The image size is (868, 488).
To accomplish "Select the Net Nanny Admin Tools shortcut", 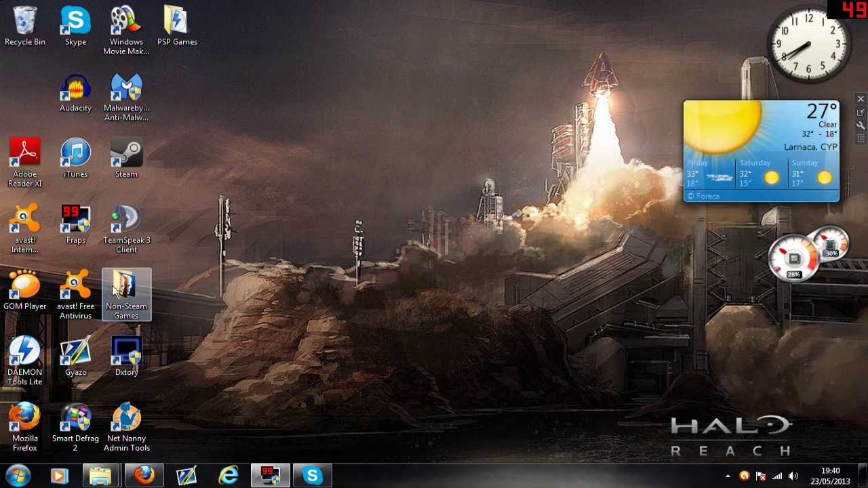I will coord(126,428).
